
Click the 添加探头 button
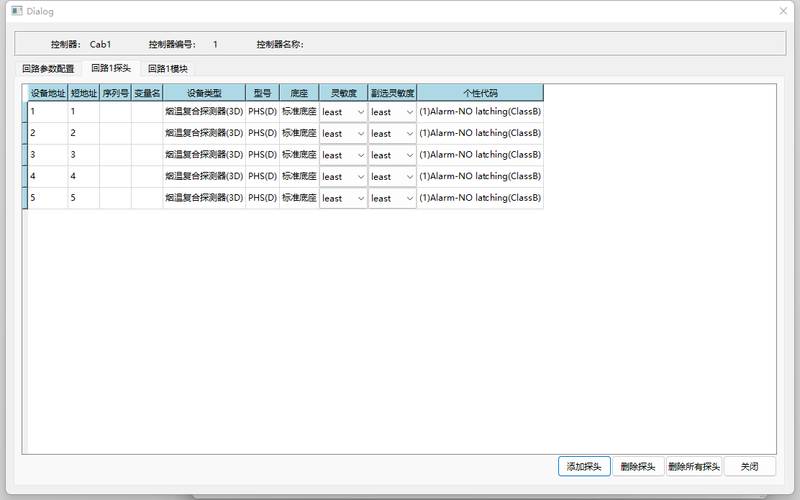tap(584, 466)
